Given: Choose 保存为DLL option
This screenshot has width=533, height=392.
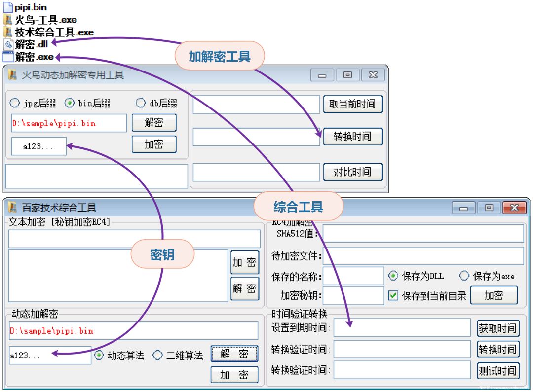Looking at the screenshot, I should [393, 276].
